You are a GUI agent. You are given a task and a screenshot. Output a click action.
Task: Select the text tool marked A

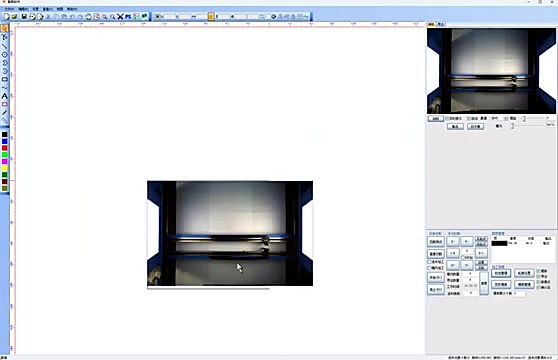pyautogui.click(x=5, y=96)
